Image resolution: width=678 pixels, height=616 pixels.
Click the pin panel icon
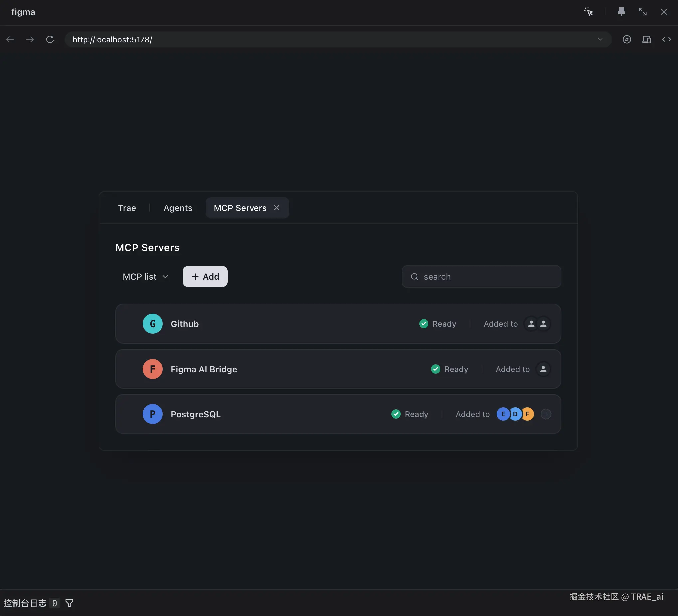click(621, 12)
